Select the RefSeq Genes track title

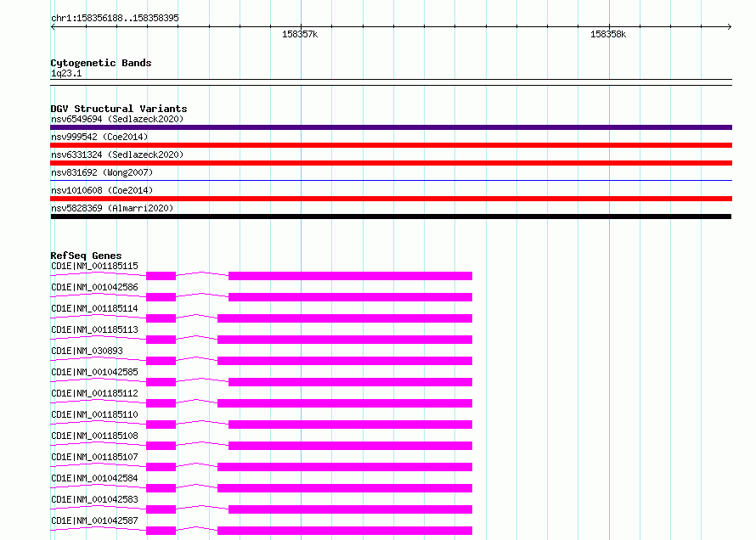coord(86,256)
